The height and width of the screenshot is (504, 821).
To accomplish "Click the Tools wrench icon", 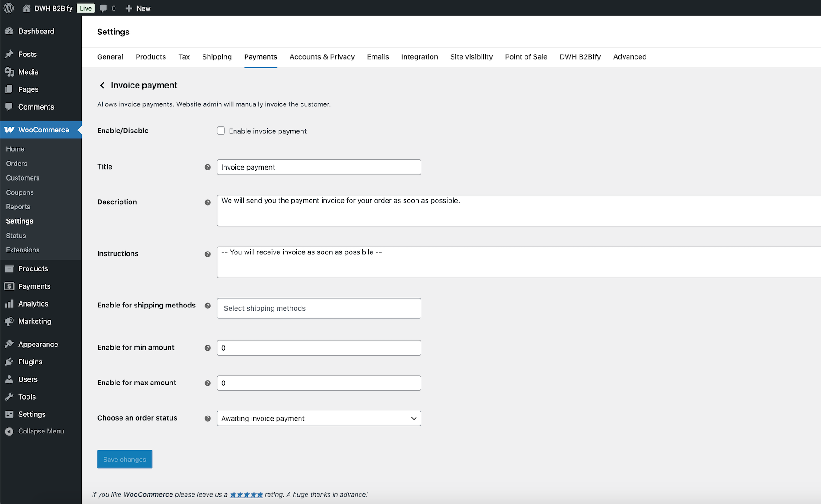I will click(x=9, y=397).
